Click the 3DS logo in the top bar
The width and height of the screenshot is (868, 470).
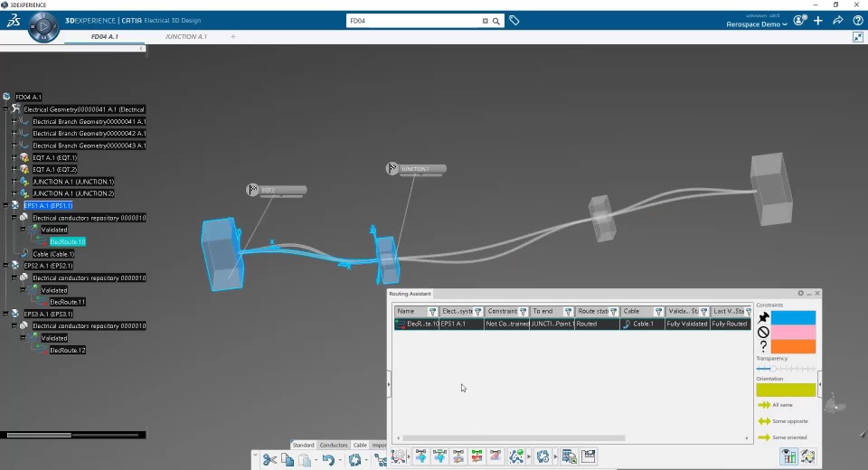tap(14, 21)
